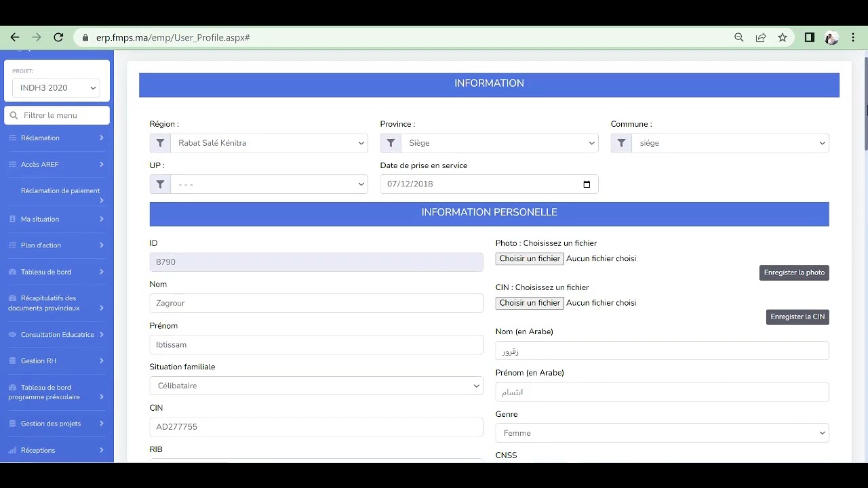The height and width of the screenshot is (488, 868).
Task: Click the Réceptions chart icon
Action: (12, 450)
